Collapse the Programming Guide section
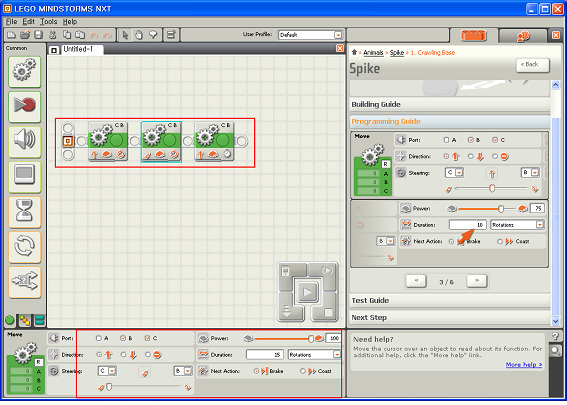This screenshot has width=567, height=405. pos(450,122)
